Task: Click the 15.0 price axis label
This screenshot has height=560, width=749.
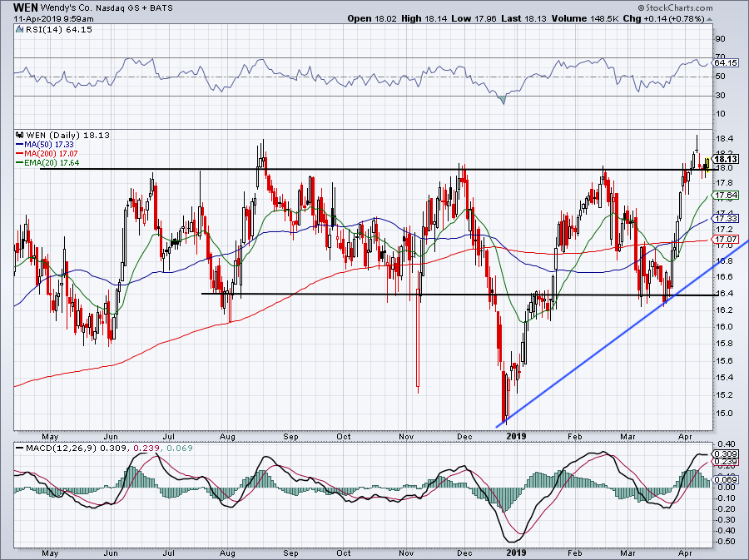Action: point(725,414)
